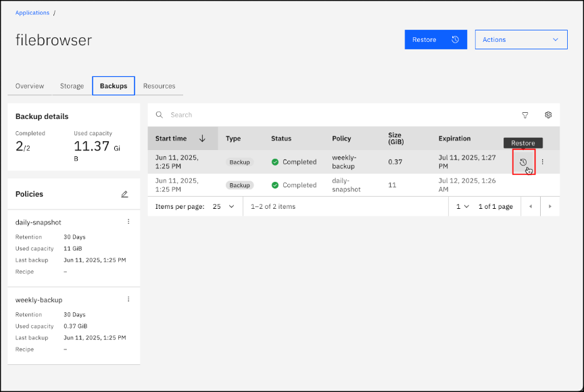Click the filter icon above the table
The image size is (584, 392).
pos(525,115)
